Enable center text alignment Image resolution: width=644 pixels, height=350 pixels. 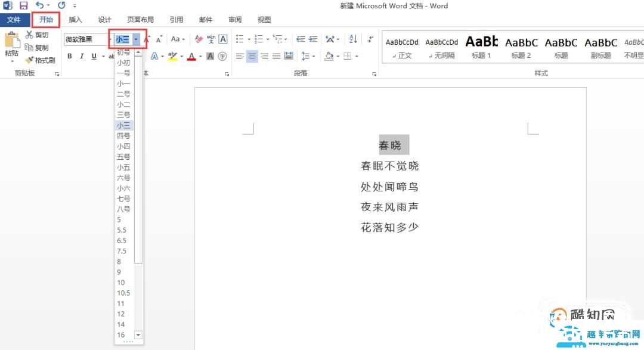point(252,55)
